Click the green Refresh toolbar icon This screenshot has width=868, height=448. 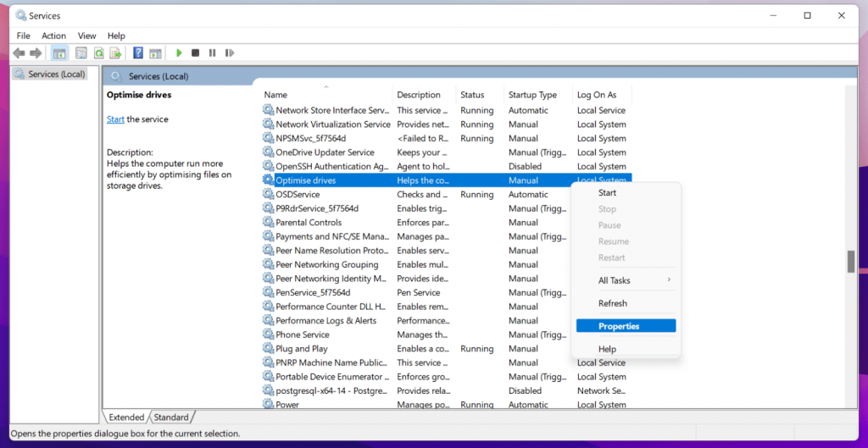98,53
